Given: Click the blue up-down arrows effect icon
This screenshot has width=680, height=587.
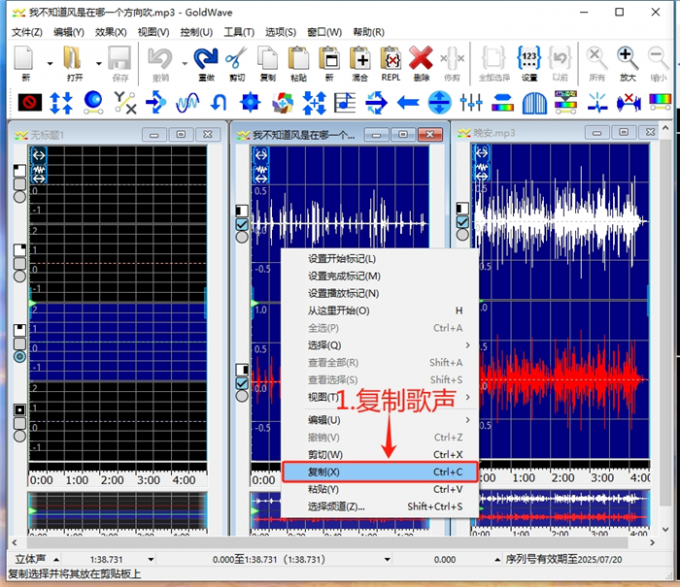Looking at the screenshot, I should click(61, 103).
